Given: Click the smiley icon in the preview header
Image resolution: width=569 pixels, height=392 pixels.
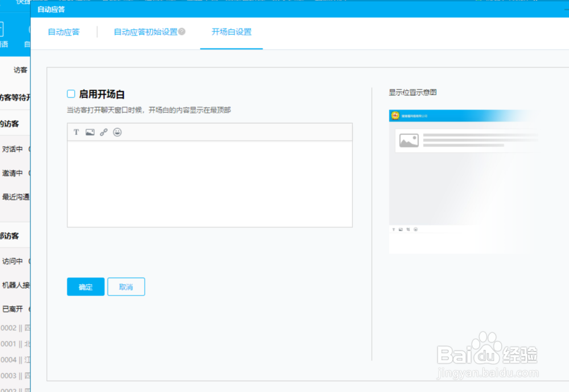Looking at the screenshot, I should tap(394, 115).
